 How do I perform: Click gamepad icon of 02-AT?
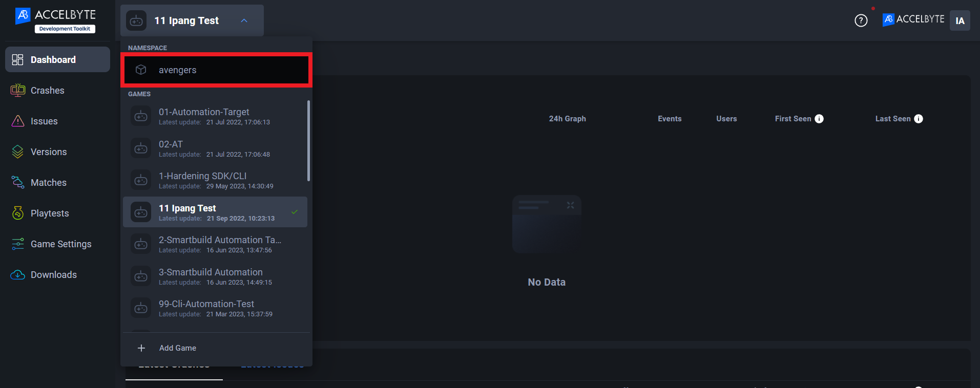(141, 148)
